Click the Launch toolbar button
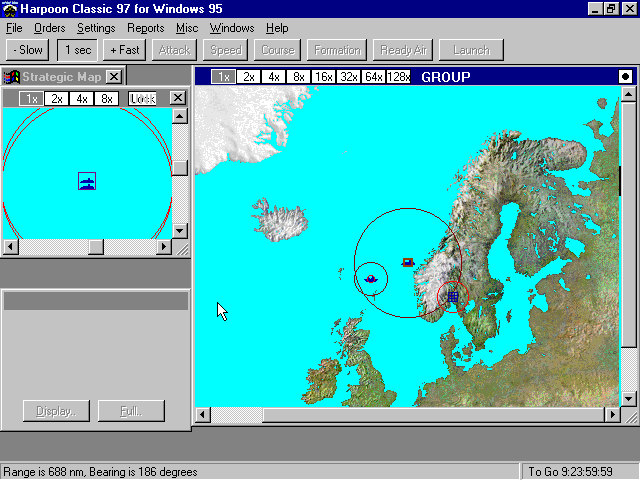Image resolution: width=640 pixels, height=480 pixels. pyautogui.click(x=471, y=50)
